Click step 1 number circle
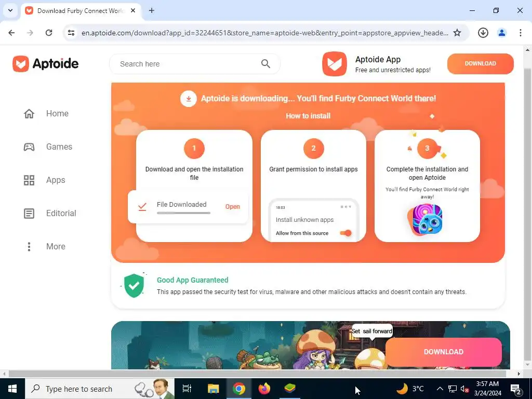The height and width of the screenshot is (399, 532). click(x=194, y=148)
